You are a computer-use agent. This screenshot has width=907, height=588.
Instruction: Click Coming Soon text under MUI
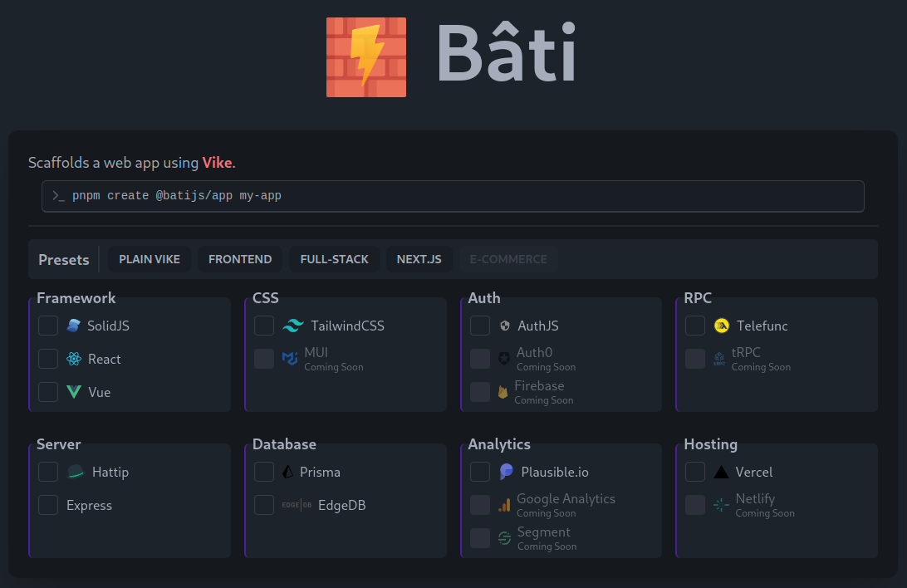coord(334,367)
